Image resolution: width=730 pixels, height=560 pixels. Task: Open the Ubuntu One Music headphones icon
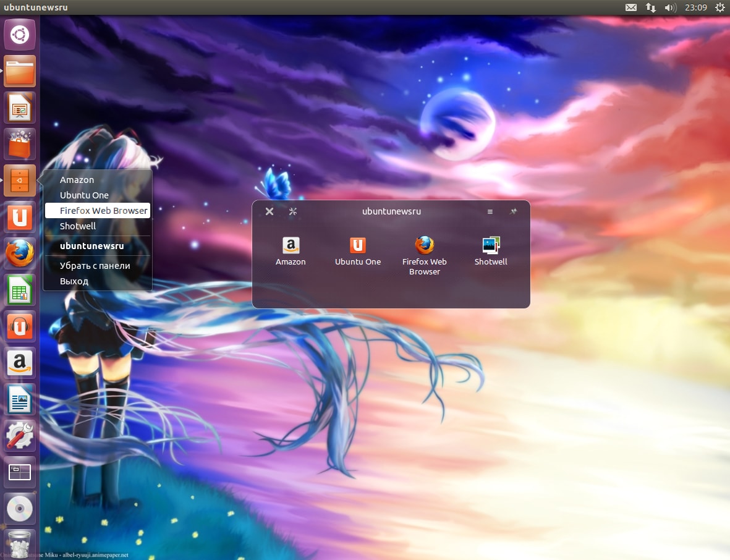[20, 326]
